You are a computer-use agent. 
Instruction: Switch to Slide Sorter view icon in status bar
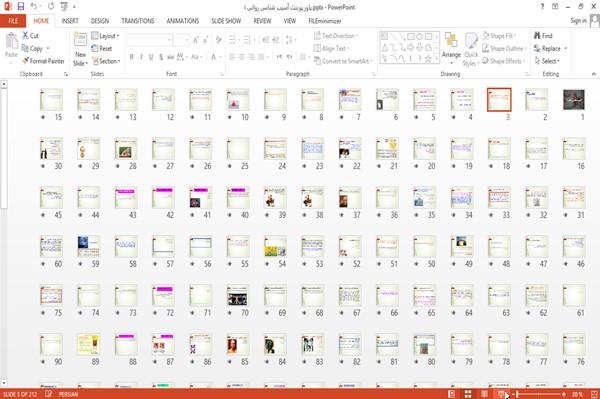(x=468, y=394)
